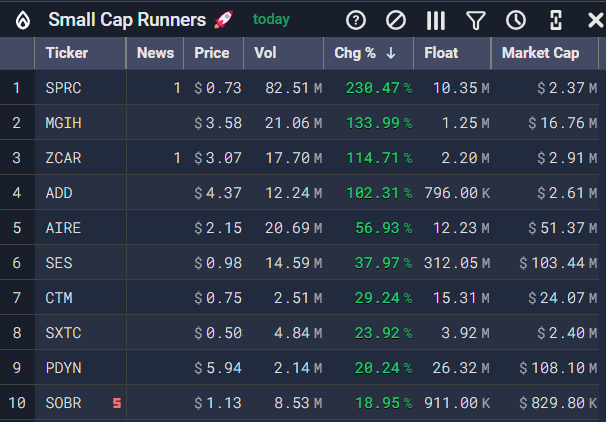This screenshot has width=606, height=422.
Task: Click the rocket emoji in title
Action: (223, 19)
